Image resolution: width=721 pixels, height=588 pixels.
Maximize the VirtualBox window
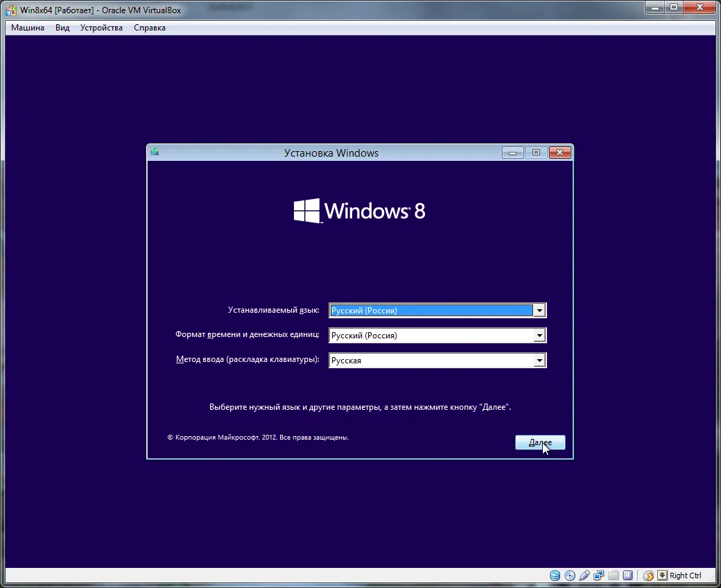(674, 8)
